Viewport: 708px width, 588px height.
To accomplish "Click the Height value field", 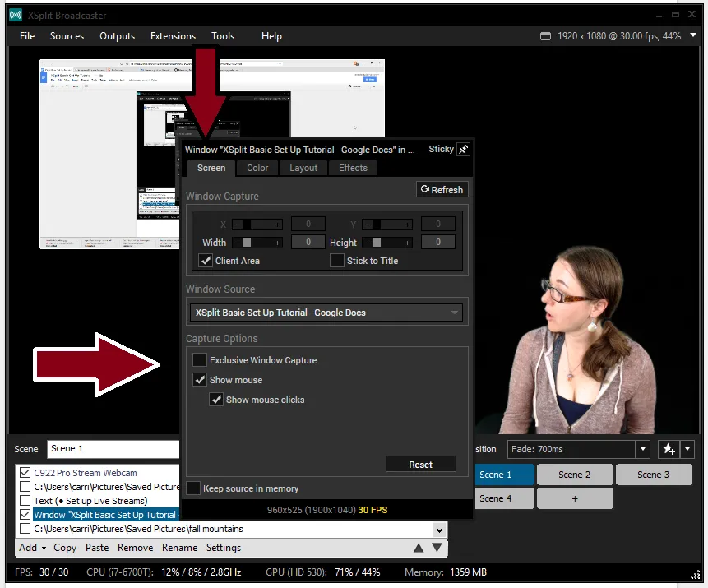I will tap(438, 242).
